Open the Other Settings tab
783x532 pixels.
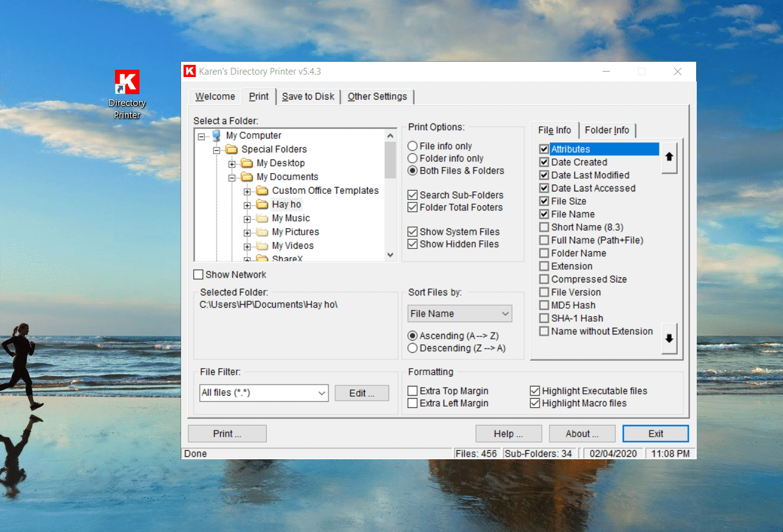(377, 97)
